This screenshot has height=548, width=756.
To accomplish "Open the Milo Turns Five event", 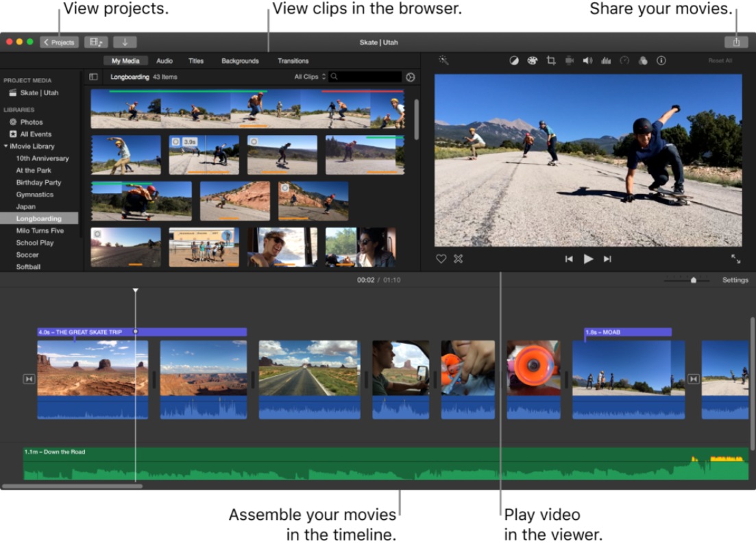I will coord(40,230).
